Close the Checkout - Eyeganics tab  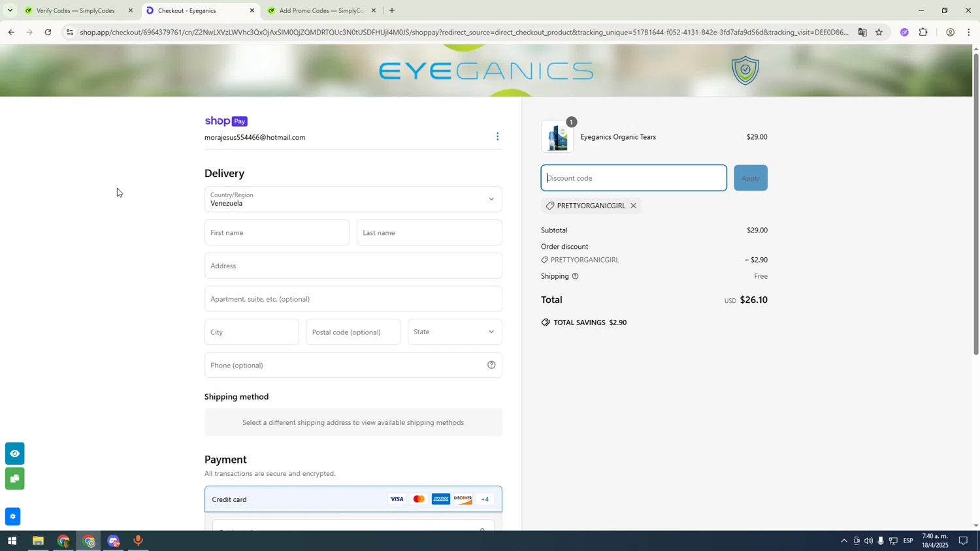point(252,10)
